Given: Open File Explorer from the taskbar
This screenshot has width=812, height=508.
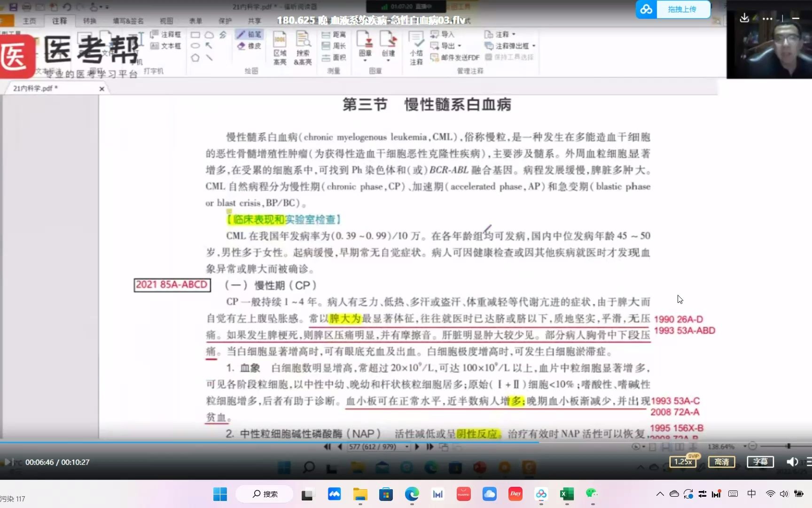Looking at the screenshot, I should [360, 494].
